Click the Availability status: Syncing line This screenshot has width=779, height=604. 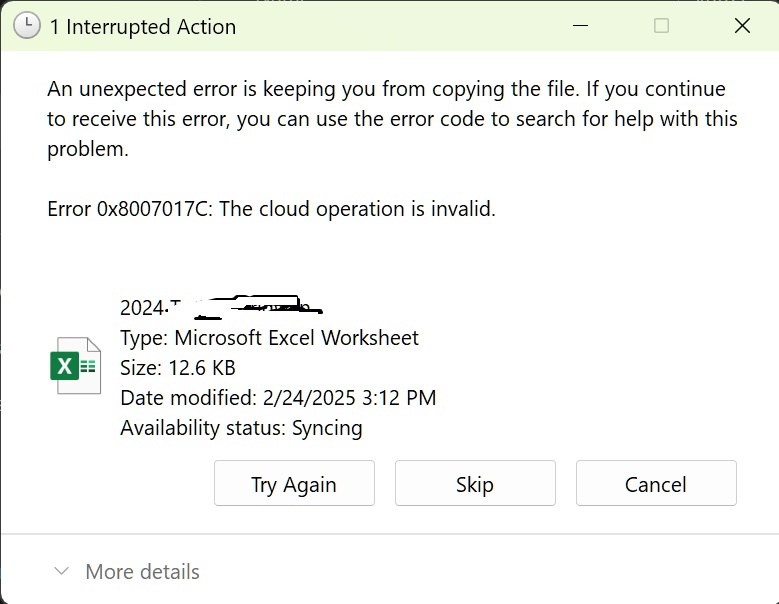(x=241, y=428)
